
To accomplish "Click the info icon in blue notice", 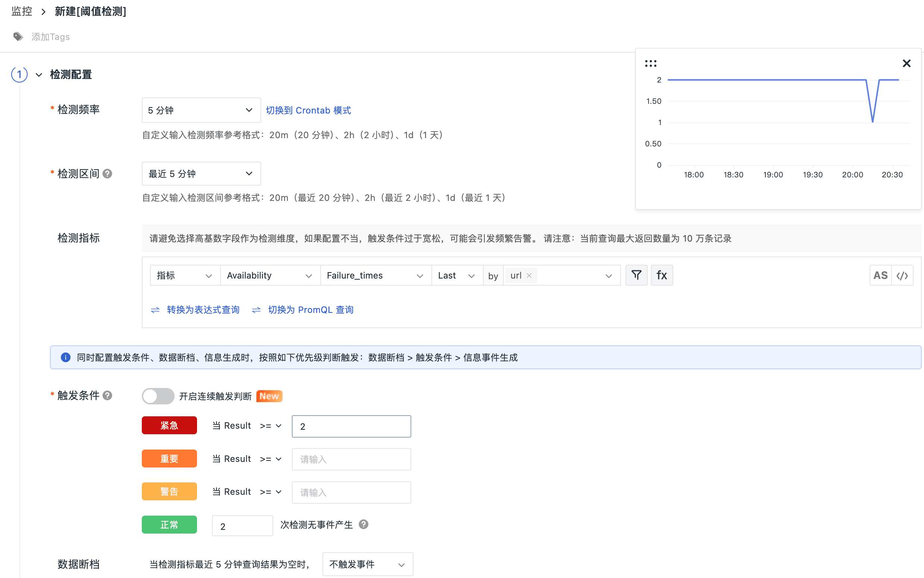I will (66, 357).
